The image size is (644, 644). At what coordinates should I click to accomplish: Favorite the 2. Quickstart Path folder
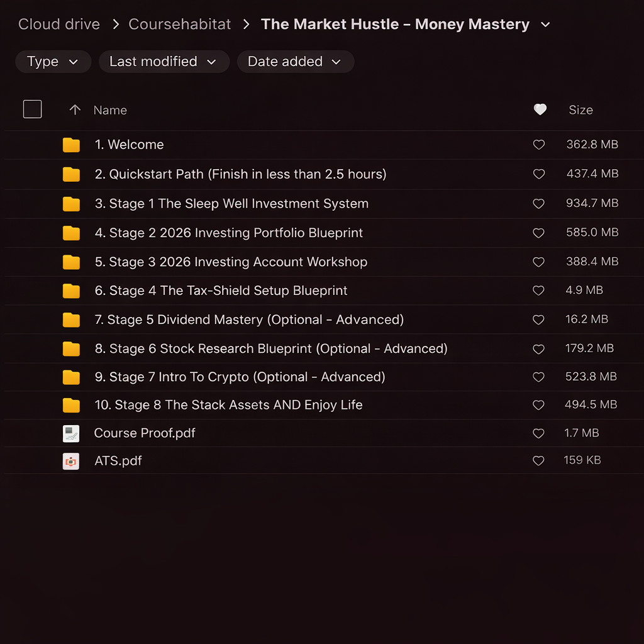tap(539, 174)
